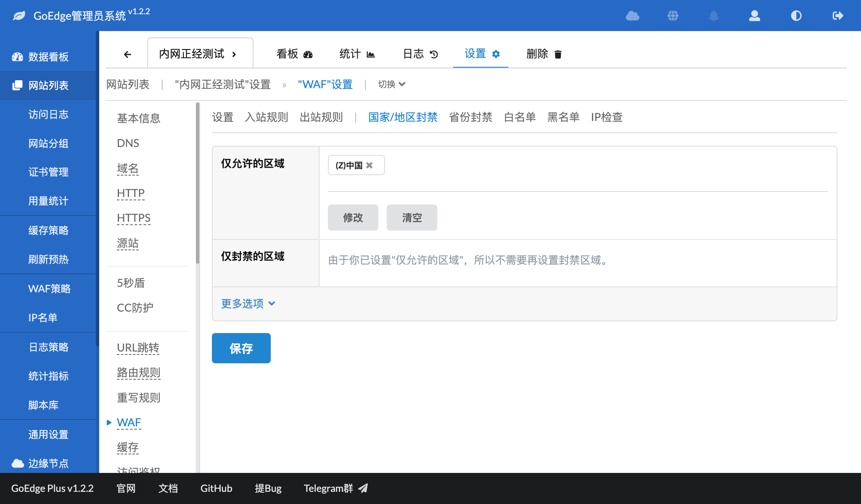Screen dimensions: 861x504
Task: Click the chart icon beside 统计
Action: pyautogui.click(x=370, y=54)
